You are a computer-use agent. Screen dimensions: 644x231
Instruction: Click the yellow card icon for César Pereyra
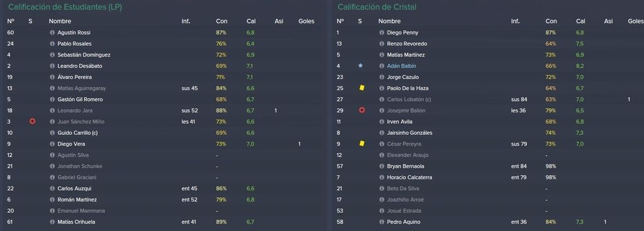tap(362, 143)
